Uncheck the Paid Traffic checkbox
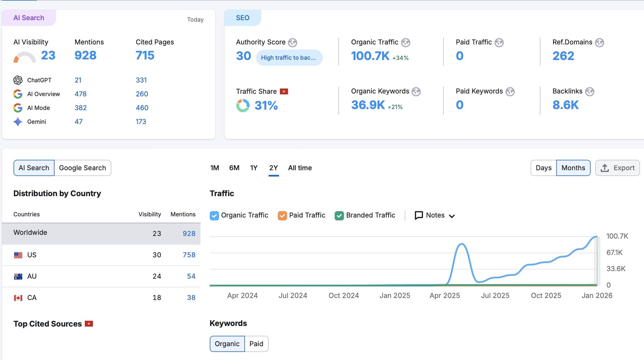 282,215
